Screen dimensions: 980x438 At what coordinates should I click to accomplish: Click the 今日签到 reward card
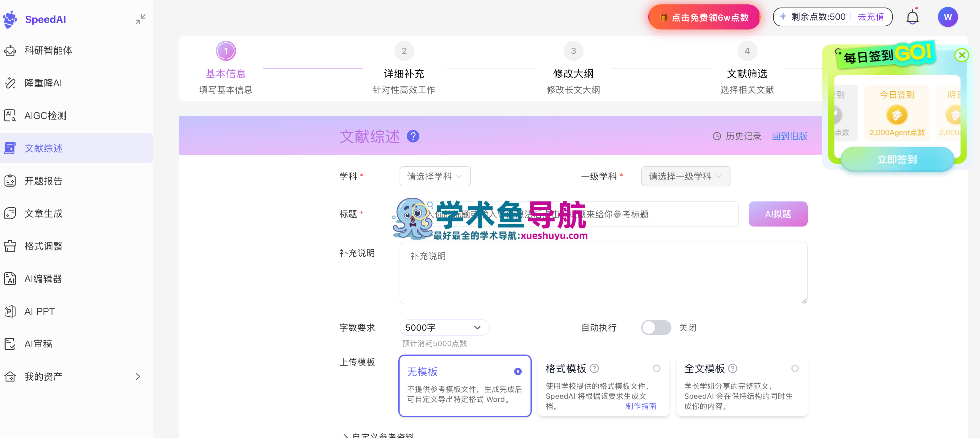pyautogui.click(x=897, y=113)
